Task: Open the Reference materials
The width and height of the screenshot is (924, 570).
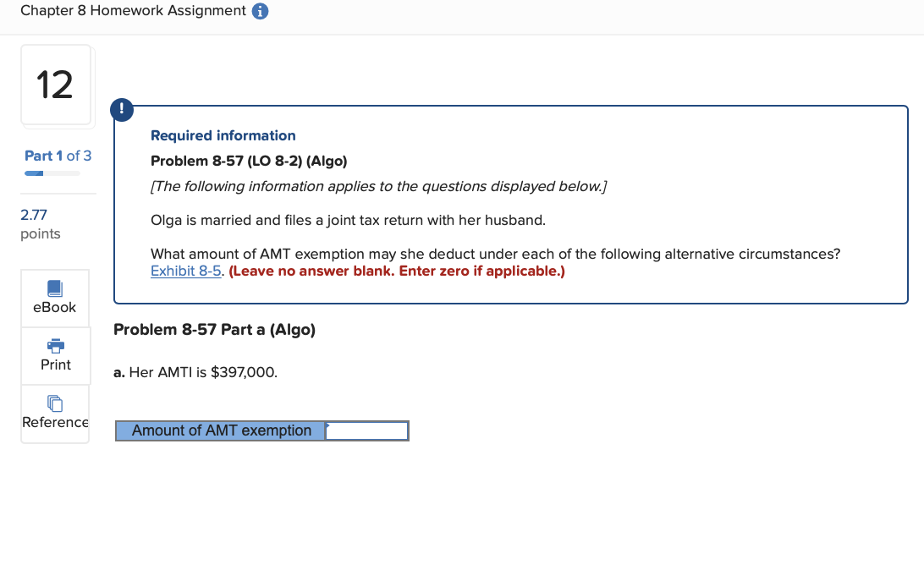Action: 55,414
